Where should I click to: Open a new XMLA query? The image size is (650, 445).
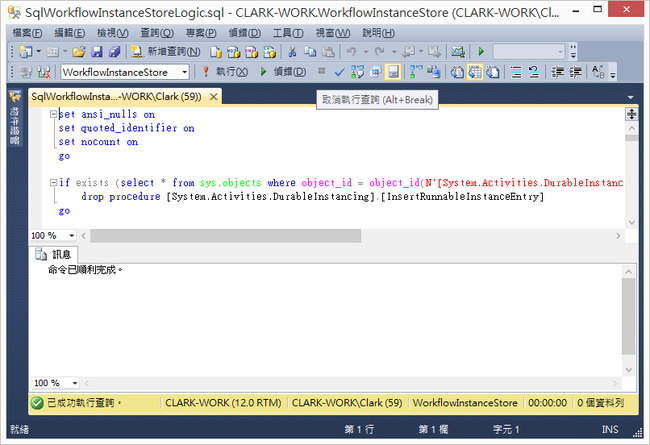click(269, 52)
